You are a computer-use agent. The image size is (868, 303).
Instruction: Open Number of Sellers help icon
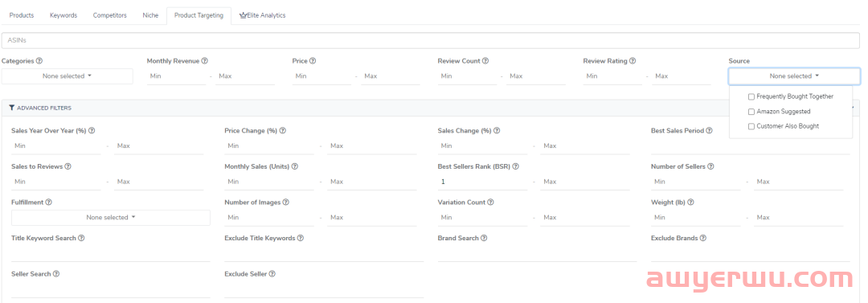[710, 166]
